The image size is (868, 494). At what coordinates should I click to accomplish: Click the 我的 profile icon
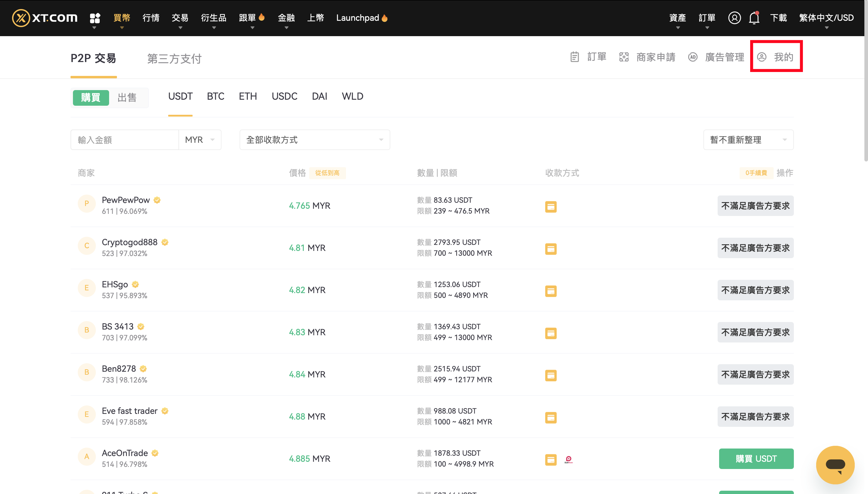coord(761,57)
